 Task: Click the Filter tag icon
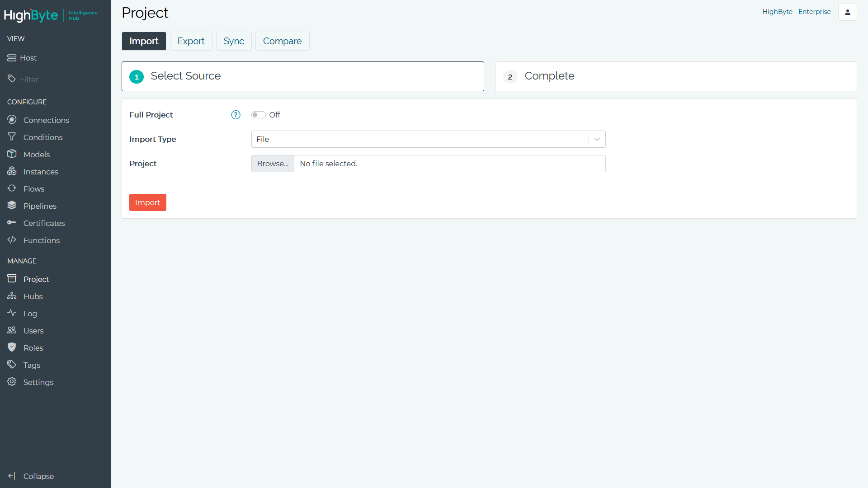(x=12, y=79)
